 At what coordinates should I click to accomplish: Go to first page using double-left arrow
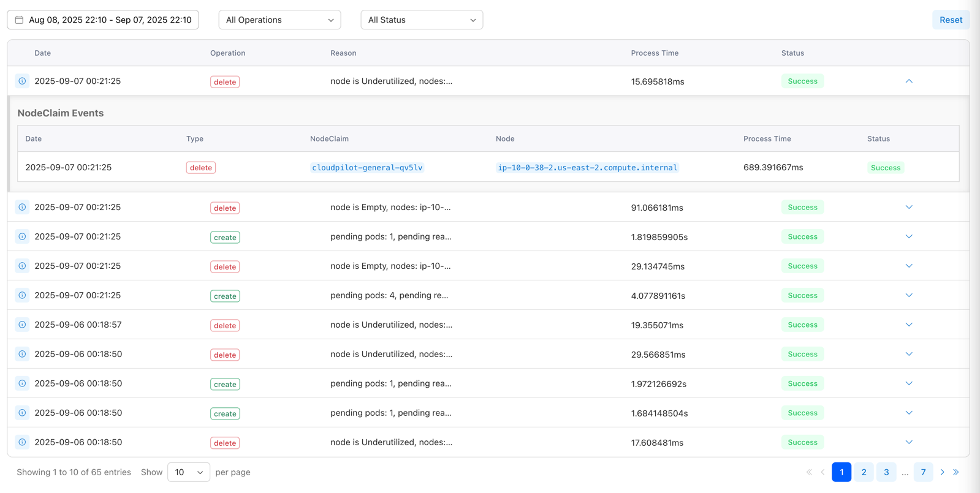809,472
